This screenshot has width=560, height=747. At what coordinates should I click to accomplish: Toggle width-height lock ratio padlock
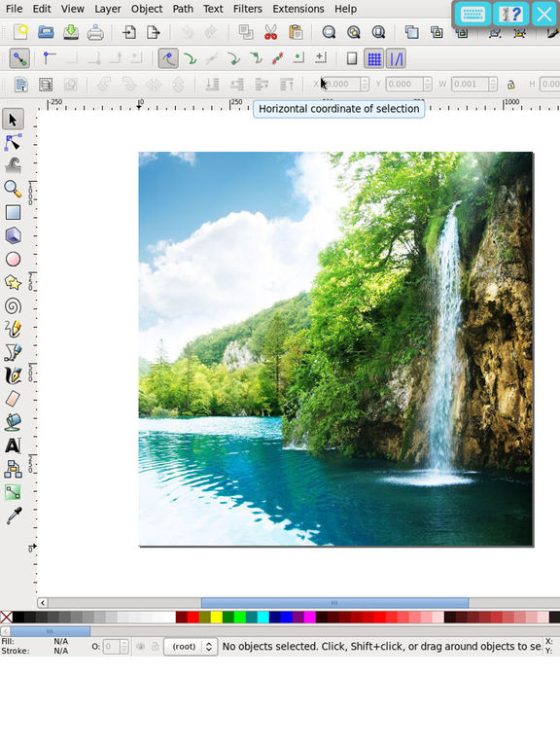(510, 85)
